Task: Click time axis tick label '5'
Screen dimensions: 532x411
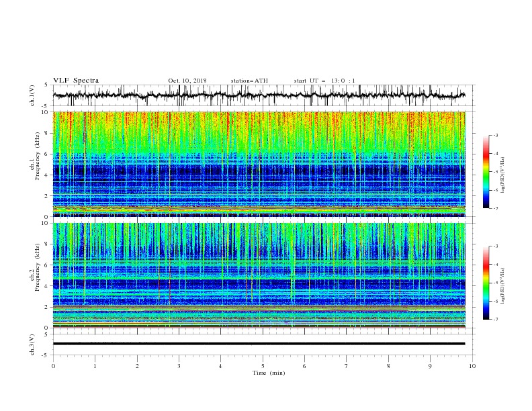Action: pyautogui.click(x=263, y=366)
